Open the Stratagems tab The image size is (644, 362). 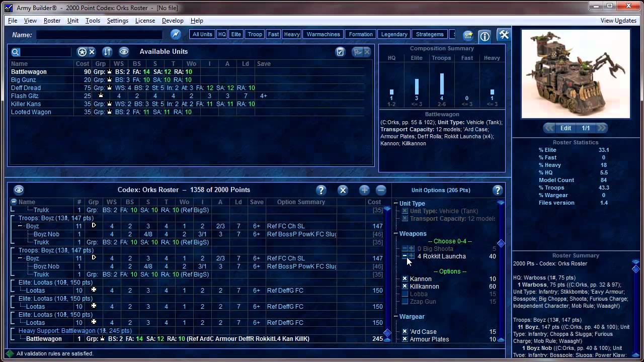tap(430, 34)
